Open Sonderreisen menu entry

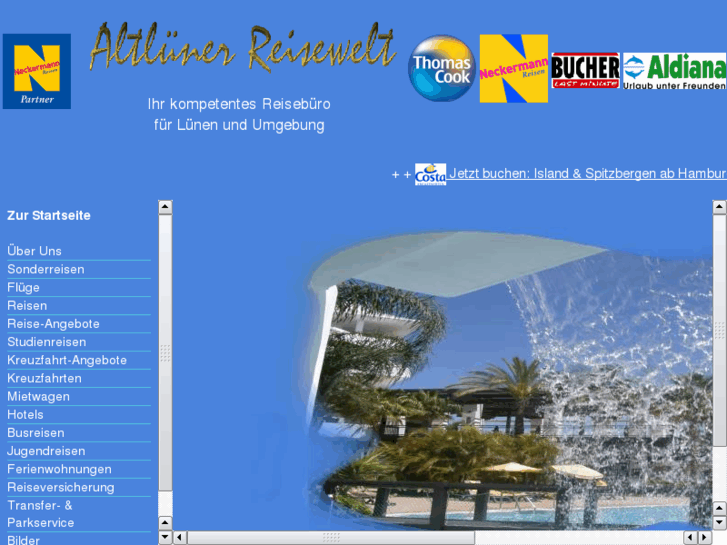click(x=46, y=269)
